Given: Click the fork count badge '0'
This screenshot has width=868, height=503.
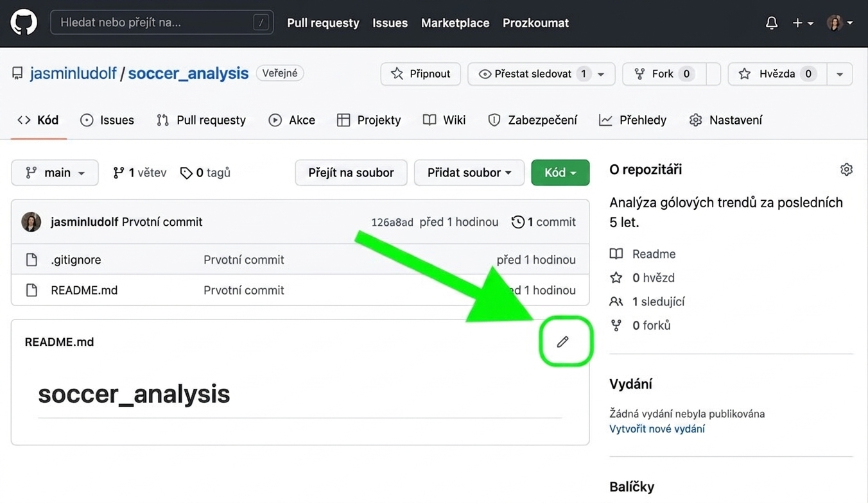Looking at the screenshot, I should click(x=686, y=74).
